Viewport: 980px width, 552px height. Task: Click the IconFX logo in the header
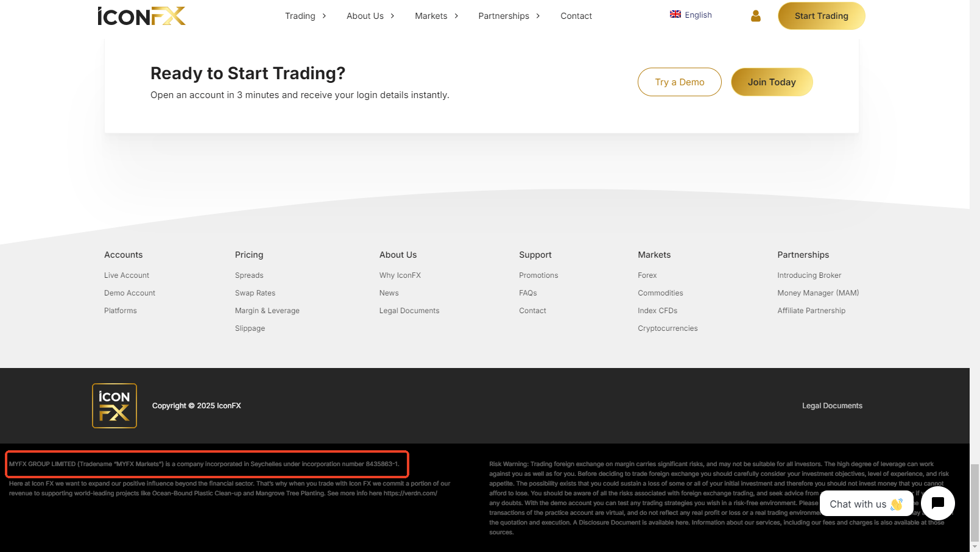pyautogui.click(x=141, y=16)
